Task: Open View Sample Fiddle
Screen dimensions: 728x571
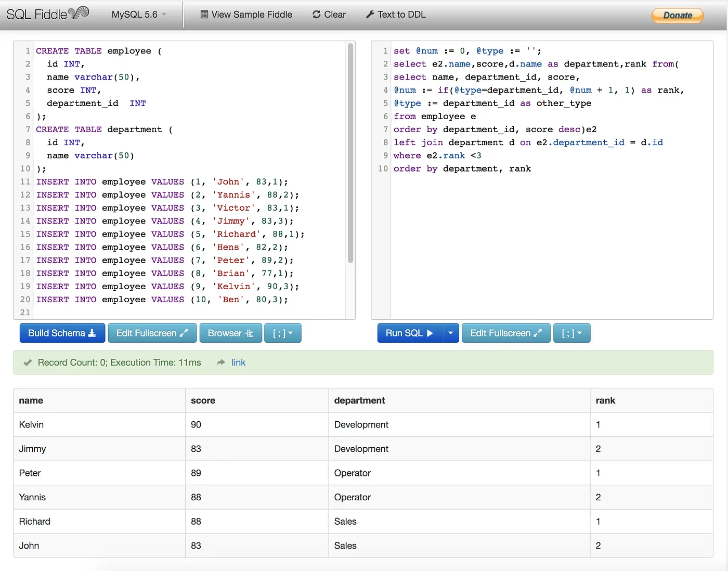Action: (246, 15)
